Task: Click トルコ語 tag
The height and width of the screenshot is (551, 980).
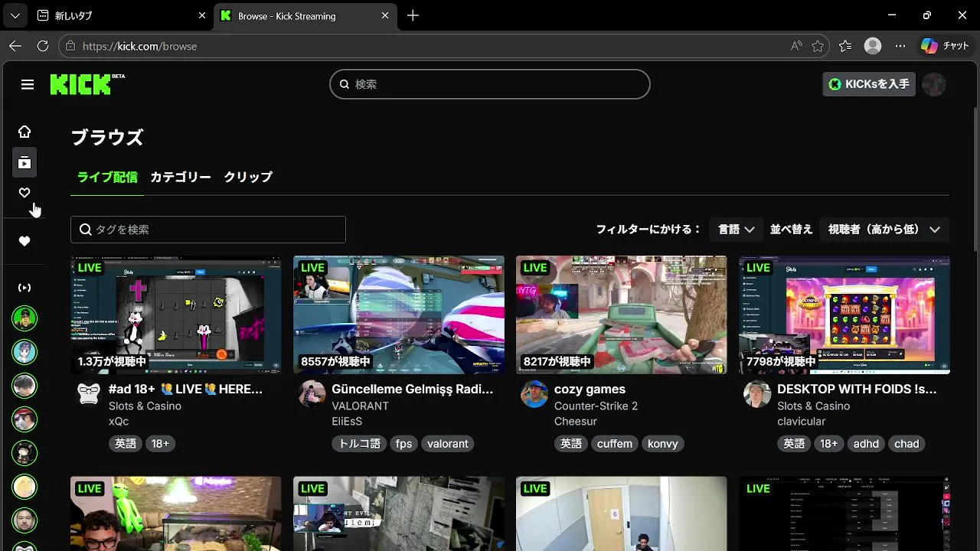Action: pos(360,444)
